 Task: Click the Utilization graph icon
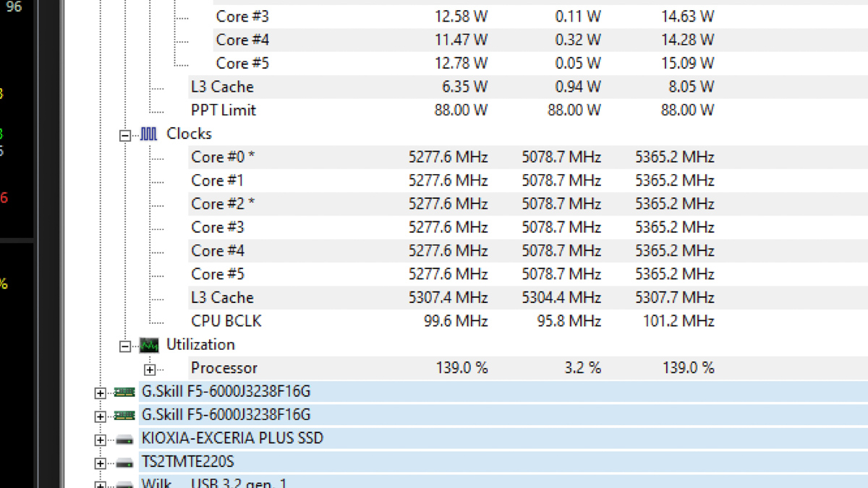(x=149, y=345)
